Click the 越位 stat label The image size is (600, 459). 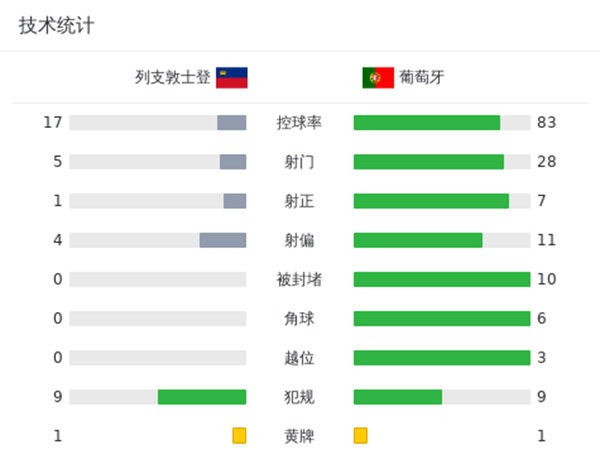[300, 357]
